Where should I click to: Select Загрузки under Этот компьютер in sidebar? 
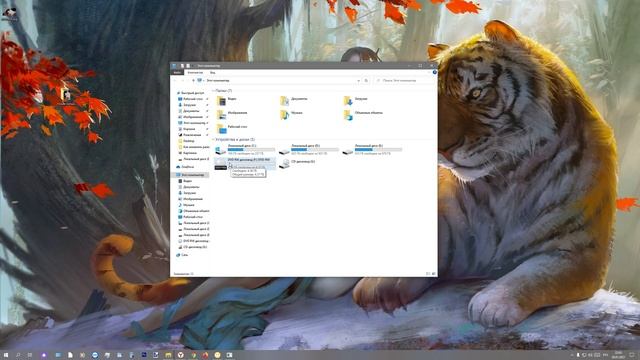pyautogui.click(x=189, y=193)
